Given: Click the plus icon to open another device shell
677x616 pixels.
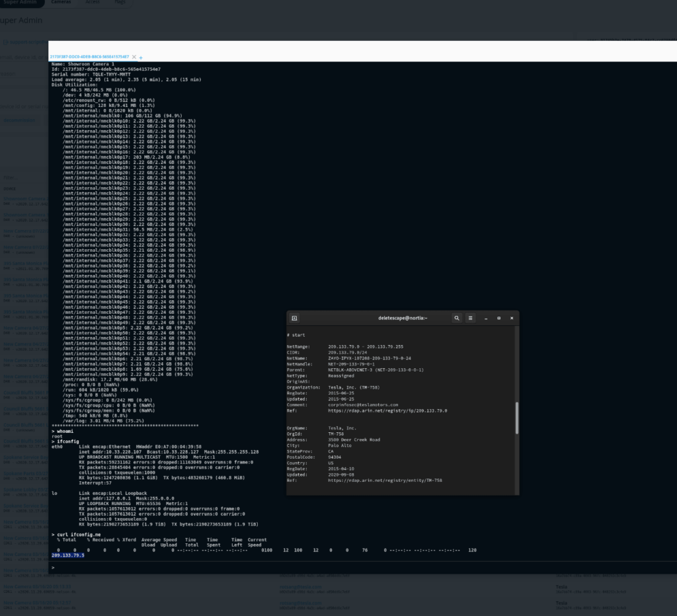Looking at the screenshot, I should click(142, 58).
